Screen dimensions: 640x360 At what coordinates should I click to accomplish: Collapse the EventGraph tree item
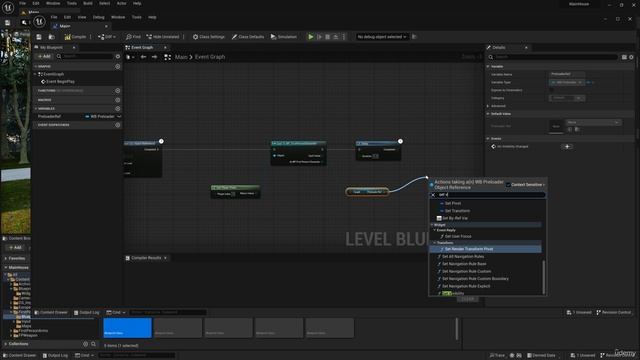36,74
